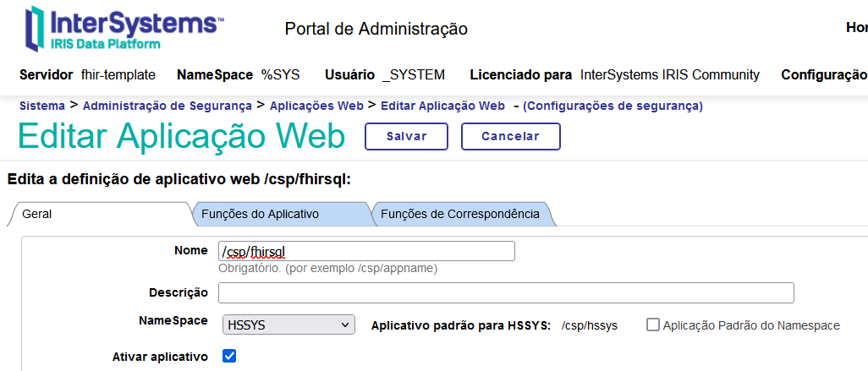
Task: Uncheck the Ativar aplicativo checkbox
Action: point(229,356)
